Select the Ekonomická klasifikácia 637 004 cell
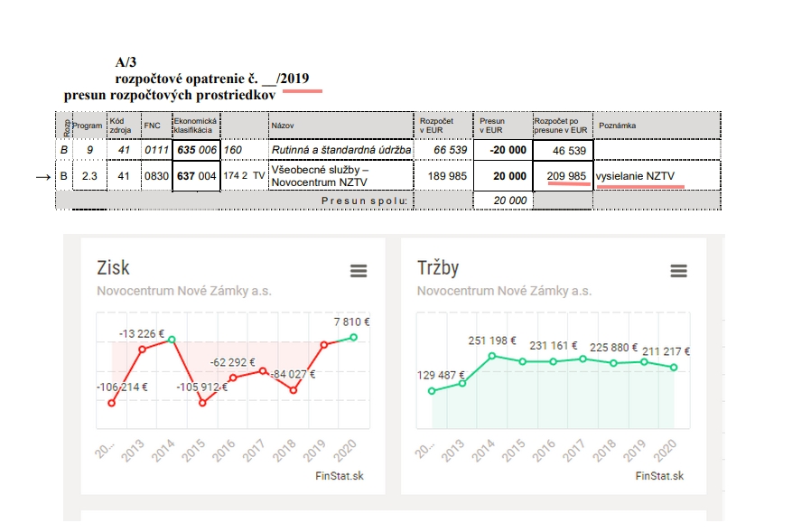This screenshot has width=792, height=532. click(197, 176)
